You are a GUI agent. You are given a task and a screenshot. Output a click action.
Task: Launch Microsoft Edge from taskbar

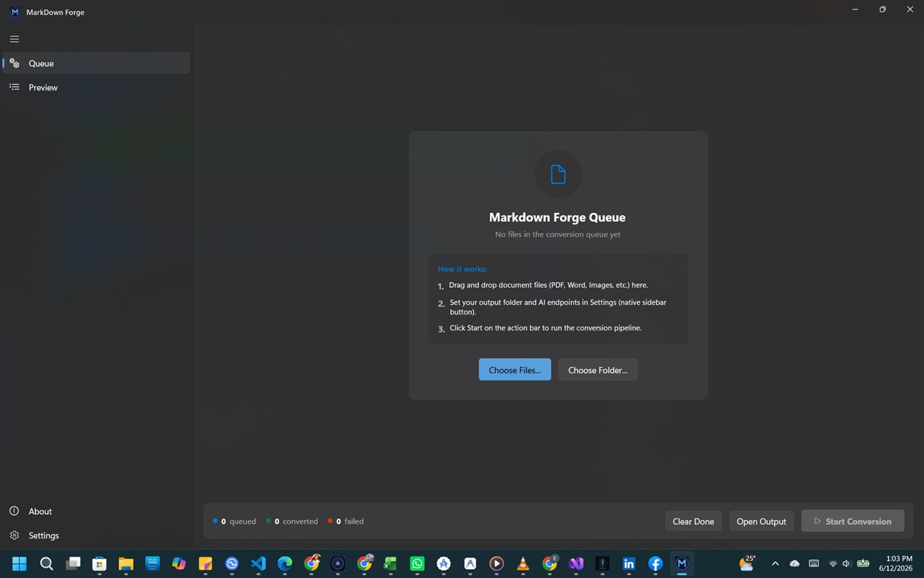[x=285, y=563]
